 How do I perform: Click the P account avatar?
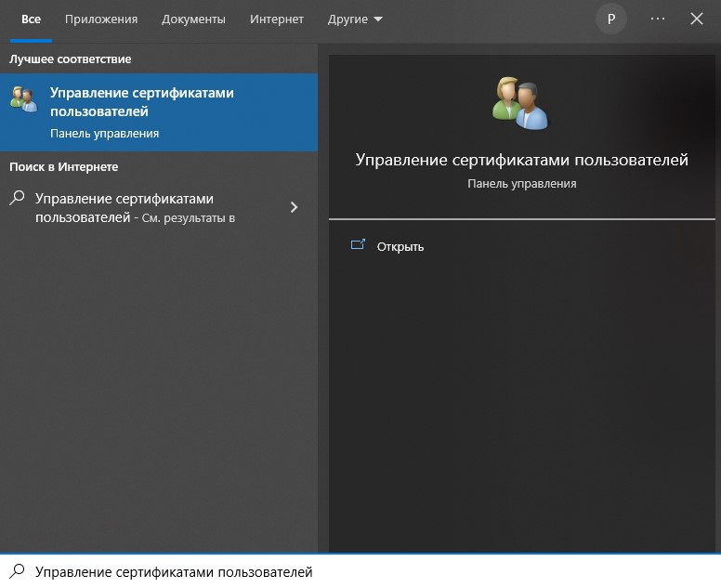click(611, 19)
